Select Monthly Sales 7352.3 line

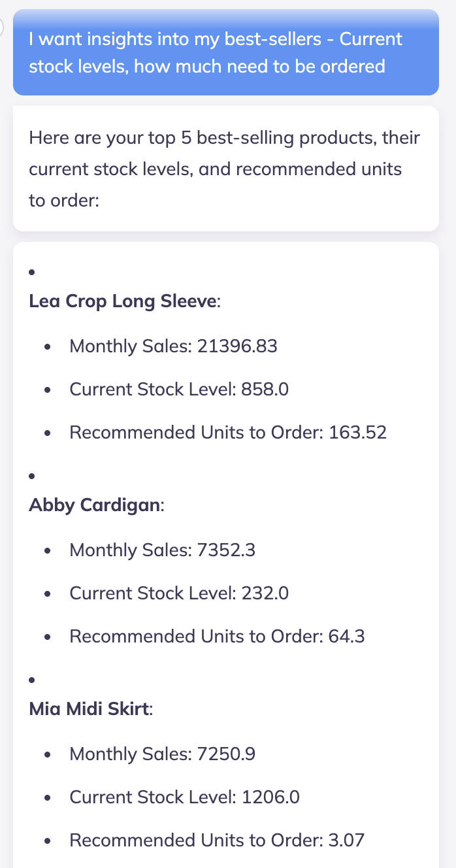click(162, 550)
